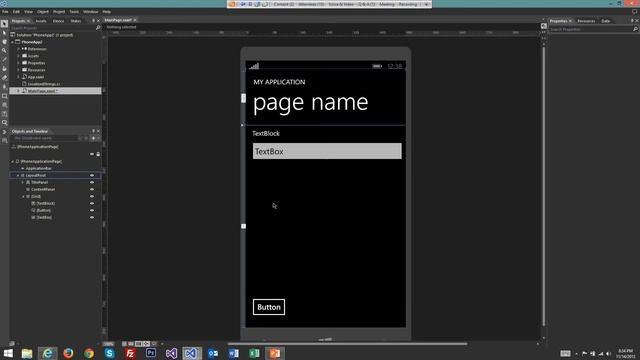
Task: Click the Search Properties input field
Action: pyautogui.click(x=590, y=29)
